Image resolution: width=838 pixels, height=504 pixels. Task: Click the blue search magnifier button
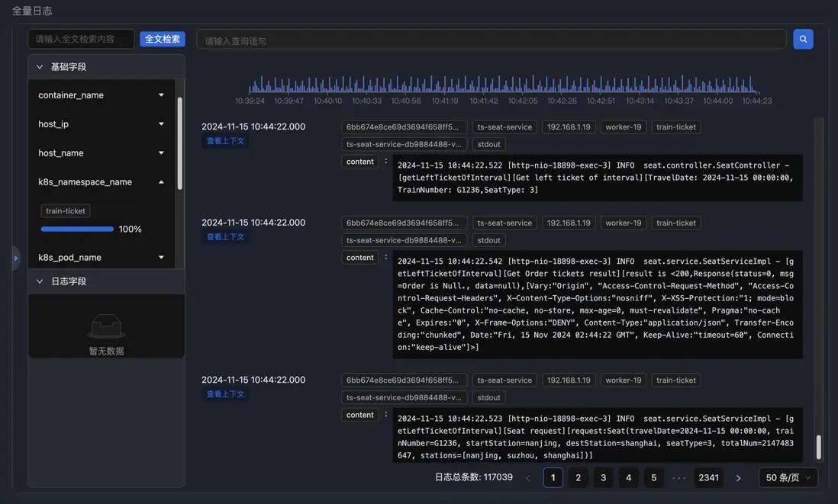(803, 39)
